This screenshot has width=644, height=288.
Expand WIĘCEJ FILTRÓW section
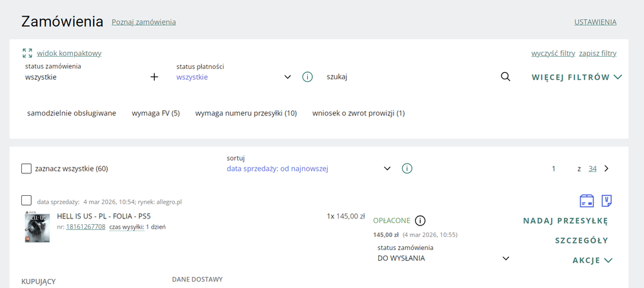click(x=576, y=77)
